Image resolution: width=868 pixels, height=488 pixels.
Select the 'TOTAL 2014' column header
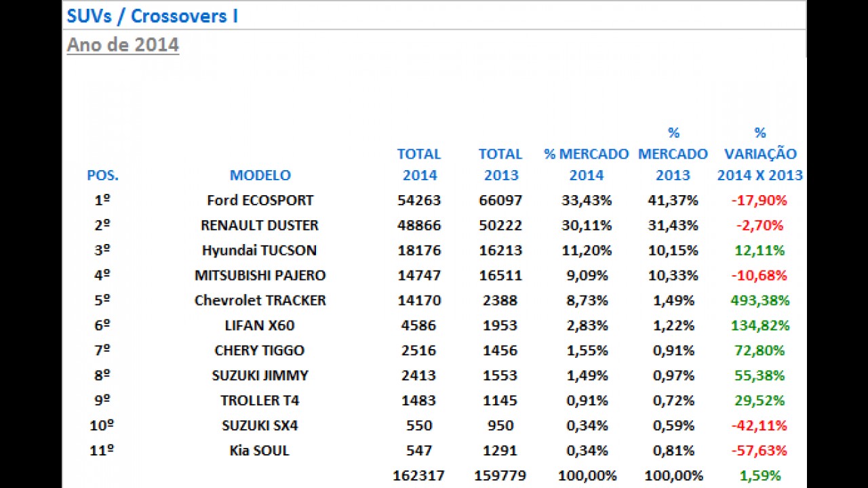[419, 165]
